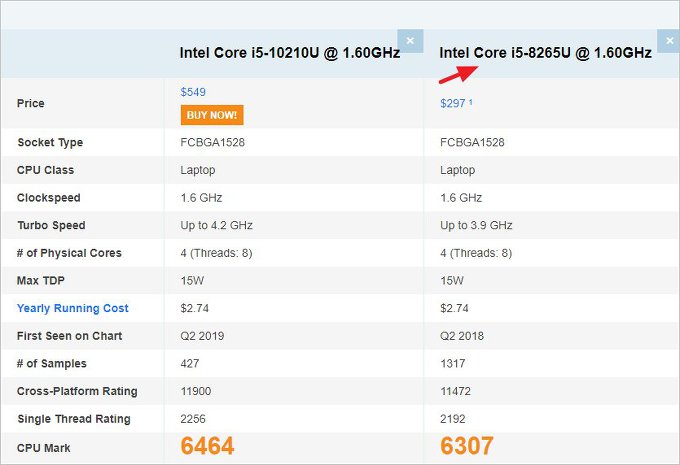Viewport: 680px width, 465px height.
Task: Select the Price row label
Action: [31, 103]
